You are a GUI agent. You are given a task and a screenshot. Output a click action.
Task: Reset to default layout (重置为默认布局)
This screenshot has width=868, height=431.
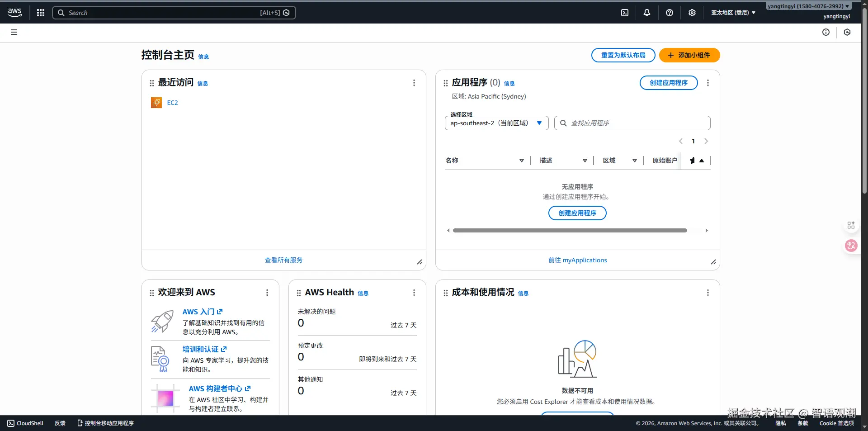(x=623, y=55)
